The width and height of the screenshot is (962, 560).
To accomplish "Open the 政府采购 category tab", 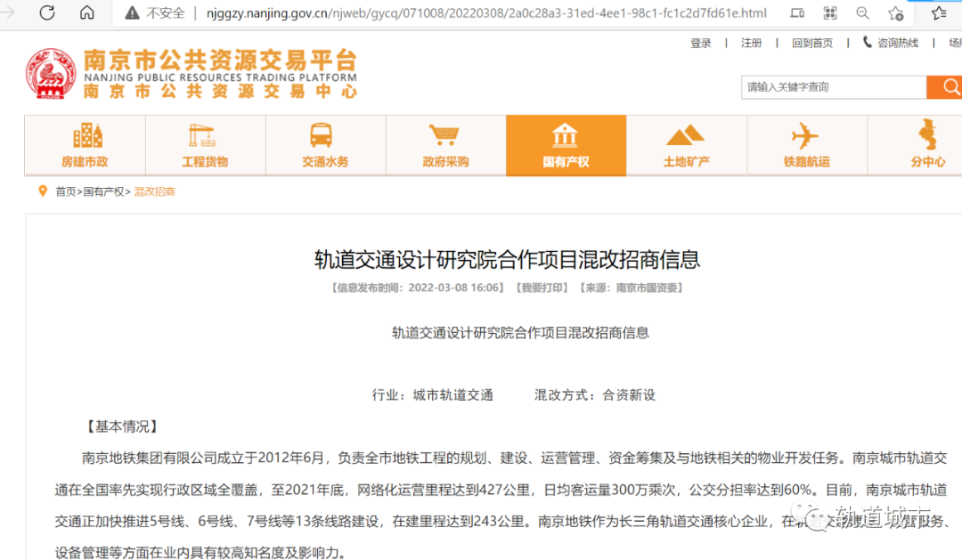I will 445,145.
